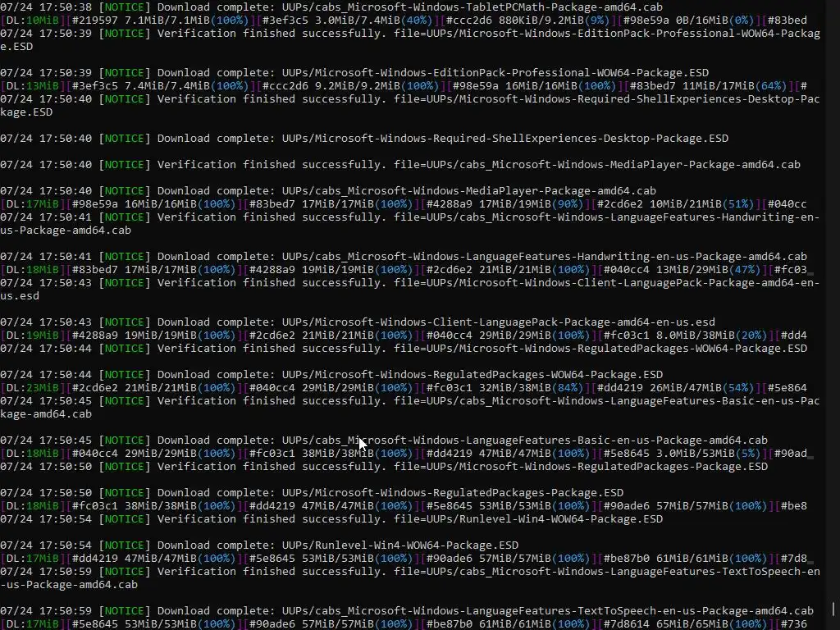
Task: Click download complete line for LanguageFeatures-TextToSpeech-en-us-Package-amd64.cab
Action: pyautogui.click(x=407, y=610)
